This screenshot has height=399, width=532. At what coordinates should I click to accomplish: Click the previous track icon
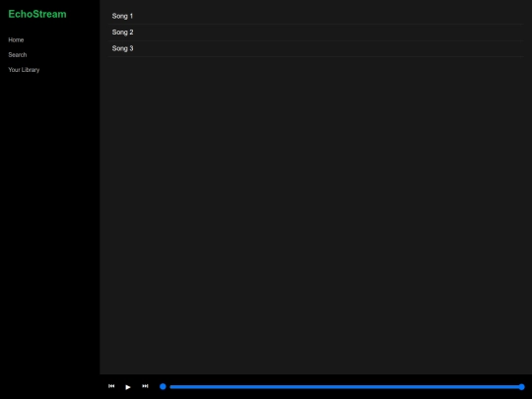coord(111,386)
